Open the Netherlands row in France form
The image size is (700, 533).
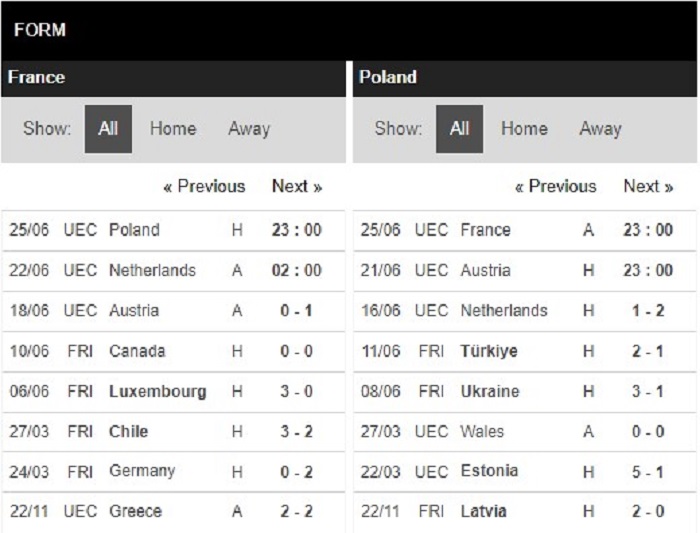tap(173, 271)
